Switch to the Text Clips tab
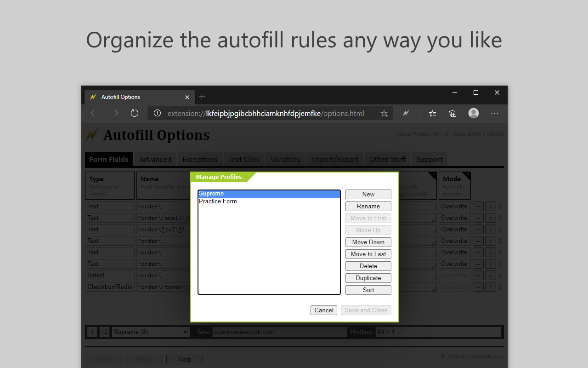The image size is (588, 368). tap(243, 159)
